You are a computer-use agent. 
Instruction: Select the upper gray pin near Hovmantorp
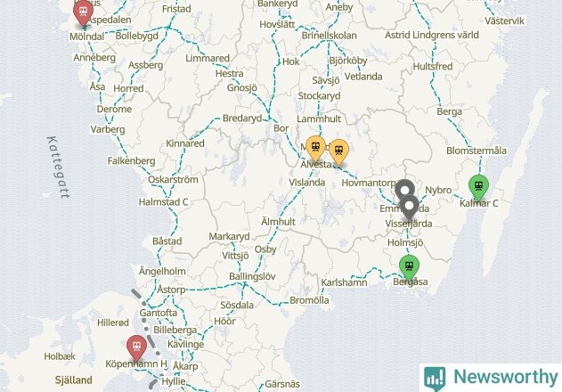[x=404, y=189]
